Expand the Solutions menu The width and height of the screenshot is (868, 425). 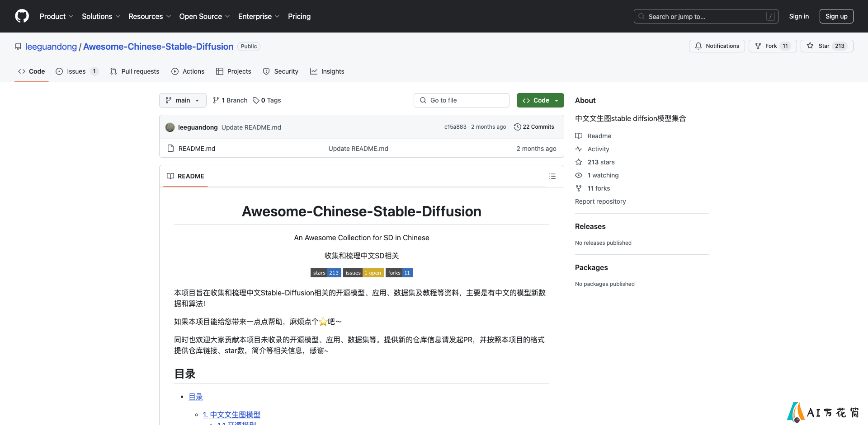[x=101, y=16]
